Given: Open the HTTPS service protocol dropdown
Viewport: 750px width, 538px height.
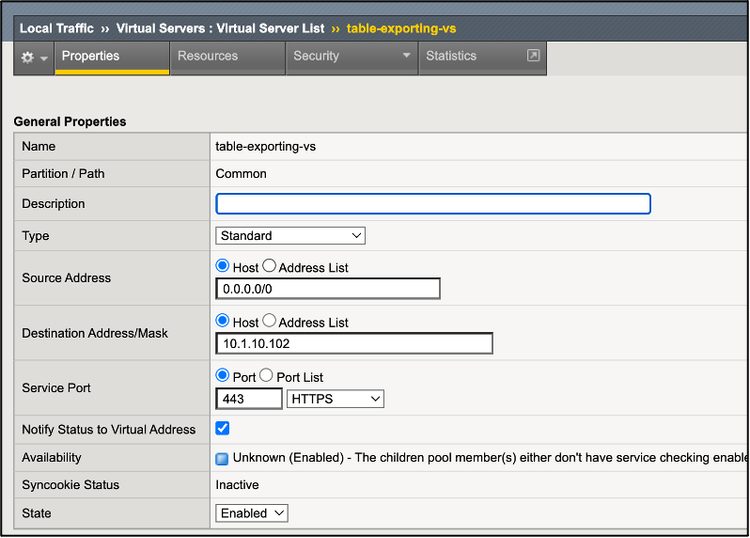Looking at the screenshot, I should pos(335,399).
